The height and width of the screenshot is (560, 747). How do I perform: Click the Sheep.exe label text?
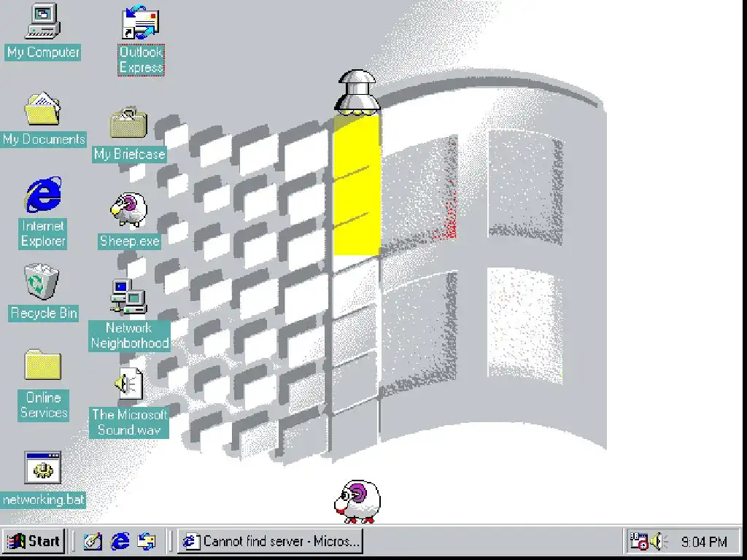pos(129,241)
